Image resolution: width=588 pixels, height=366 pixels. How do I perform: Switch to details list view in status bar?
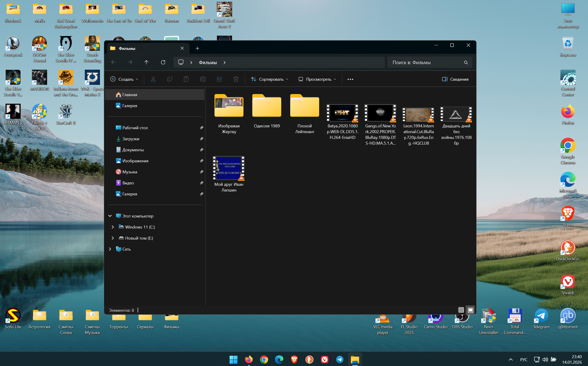pos(461,310)
